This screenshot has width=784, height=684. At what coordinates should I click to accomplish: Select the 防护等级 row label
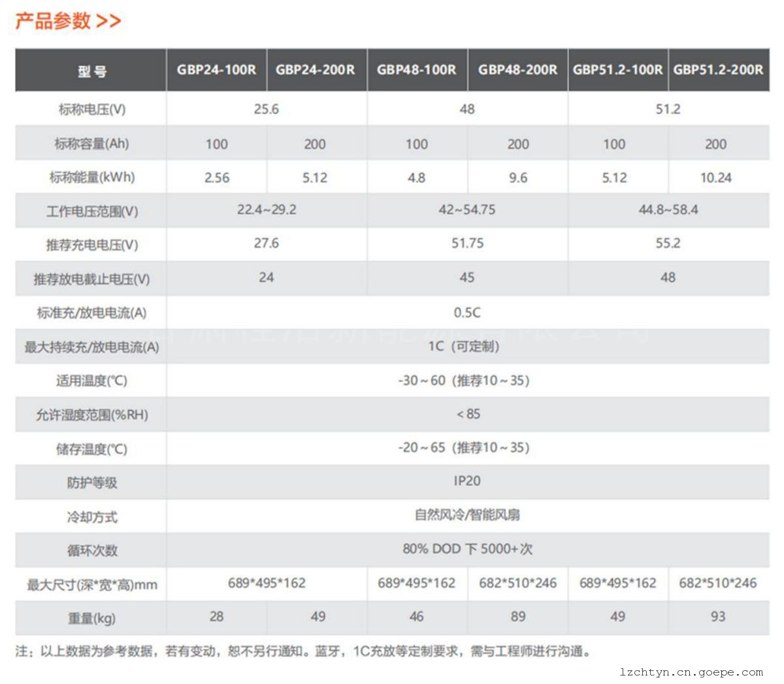(x=91, y=483)
